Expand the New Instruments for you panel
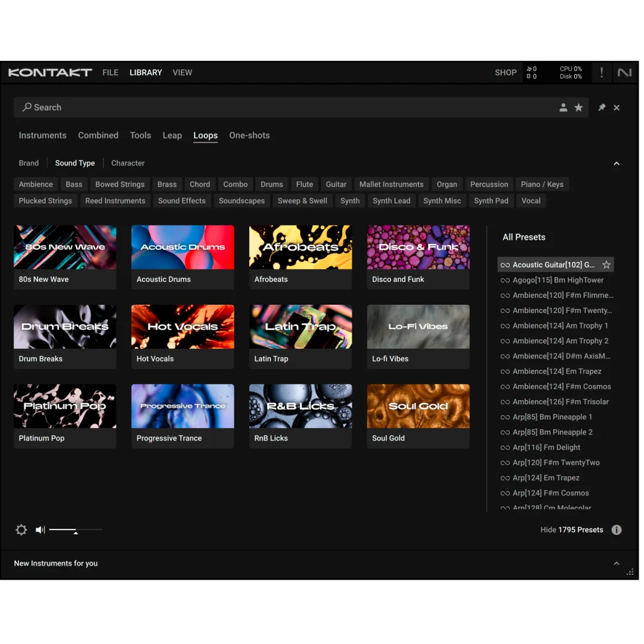The width and height of the screenshot is (644, 644). (x=617, y=563)
